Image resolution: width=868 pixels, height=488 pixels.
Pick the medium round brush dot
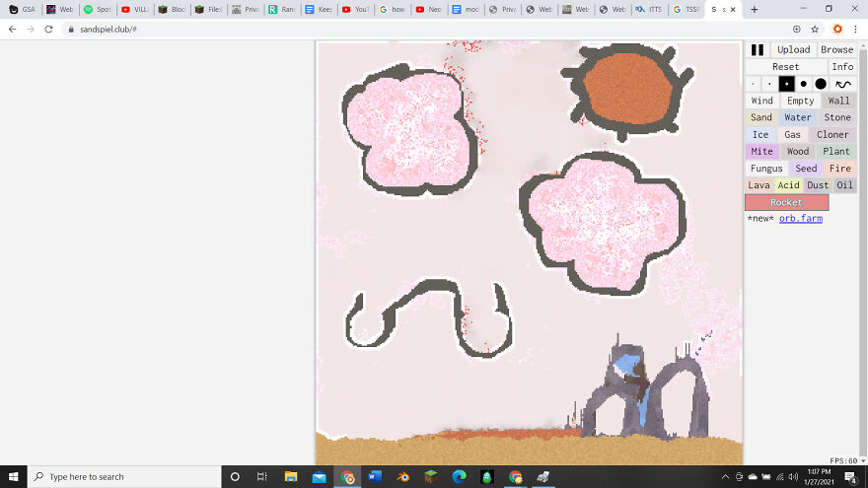pyautogui.click(x=804, y=84)
